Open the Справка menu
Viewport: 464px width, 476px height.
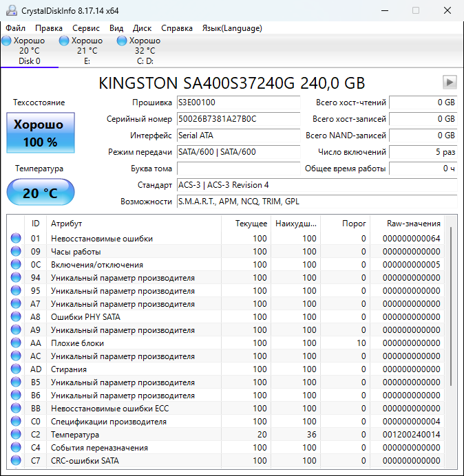pos(177,28)
